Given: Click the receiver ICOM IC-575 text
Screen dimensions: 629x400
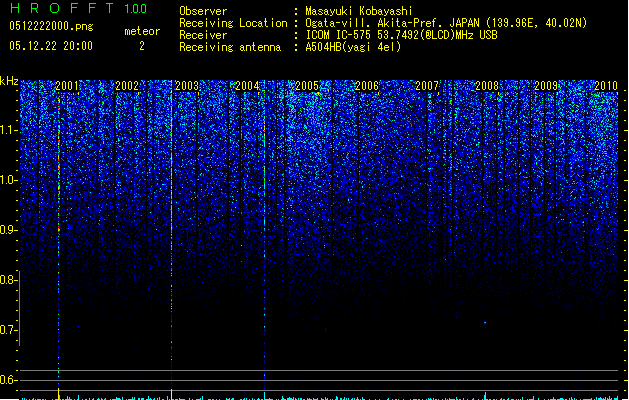Looking at the screenshot, I should 402,35.
